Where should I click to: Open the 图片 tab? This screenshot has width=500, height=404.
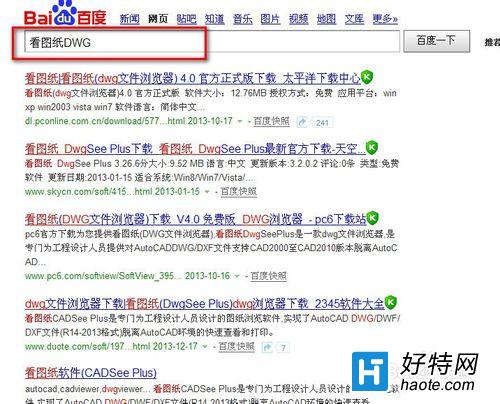pos(270,19)
